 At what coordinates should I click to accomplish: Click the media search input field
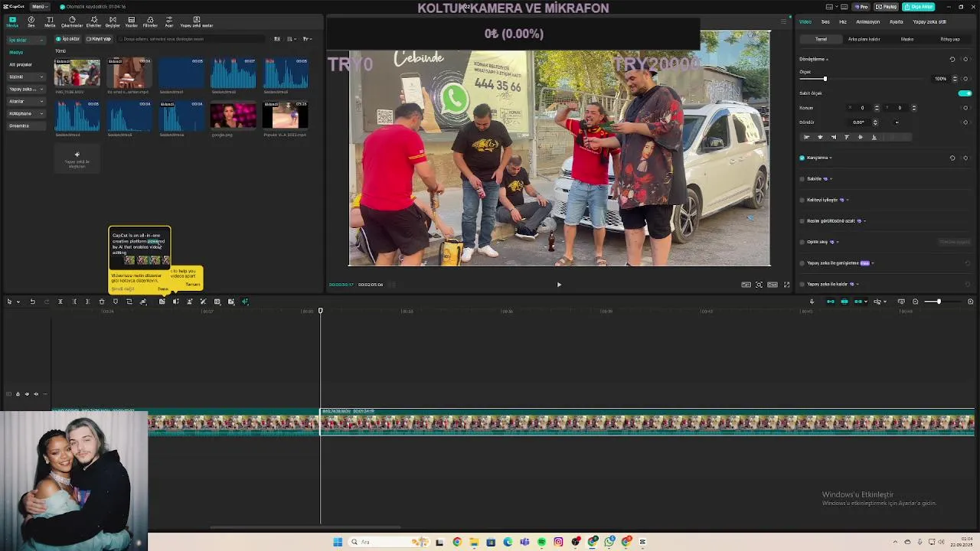(x=191, y=39)
